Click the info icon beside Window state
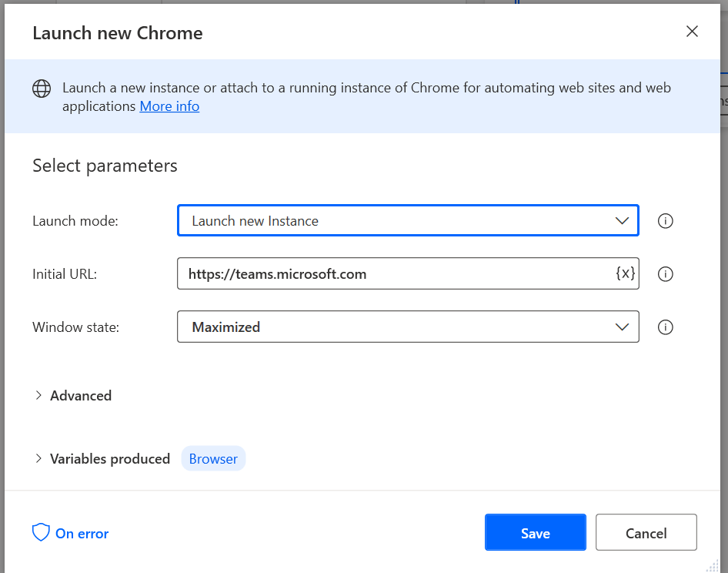Screen dimensions: 728x573 (665, 327)
